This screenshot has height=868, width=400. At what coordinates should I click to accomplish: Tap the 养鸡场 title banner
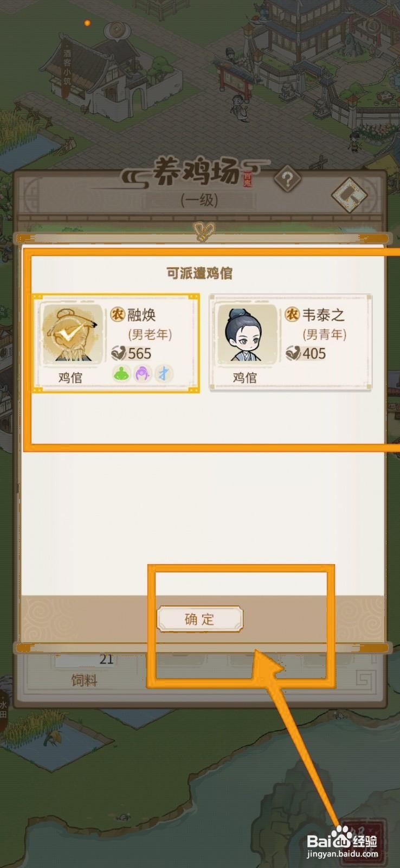196,172
